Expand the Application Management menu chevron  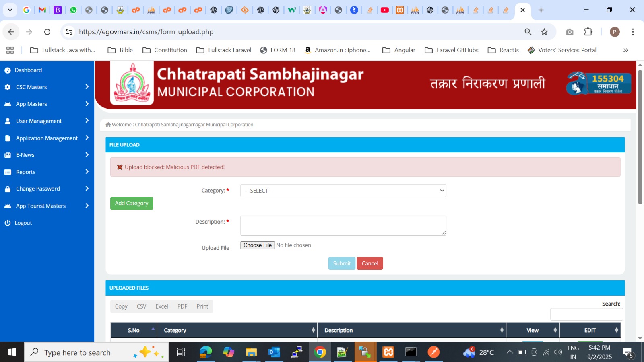tap(87, 138)
